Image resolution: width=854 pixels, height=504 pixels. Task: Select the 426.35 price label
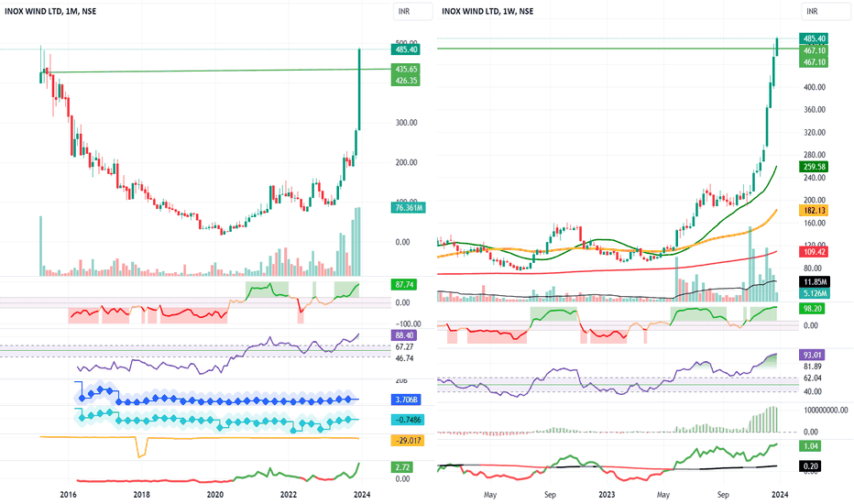click(406, 81)
